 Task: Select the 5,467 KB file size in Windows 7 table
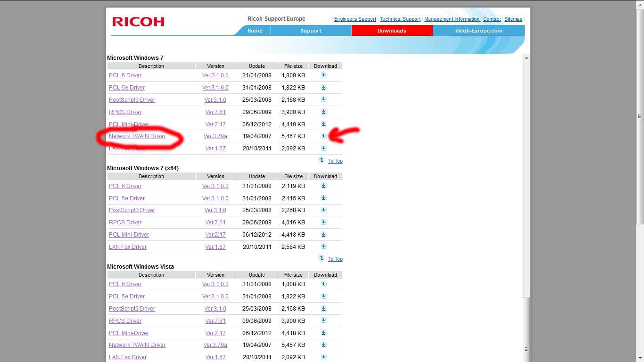pyautogui.click(x=293, y=136)
